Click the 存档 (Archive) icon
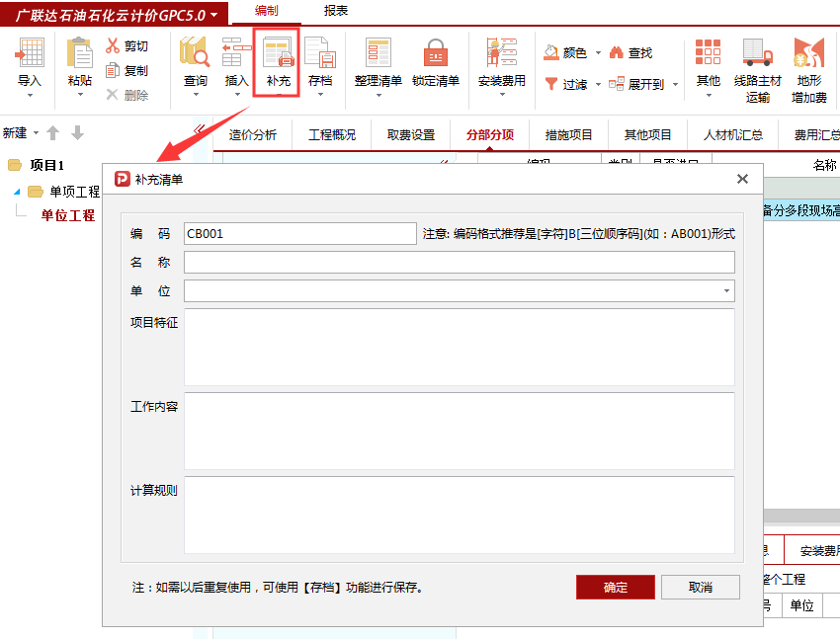This screenshot has width=840, height=639. (319, 54)
